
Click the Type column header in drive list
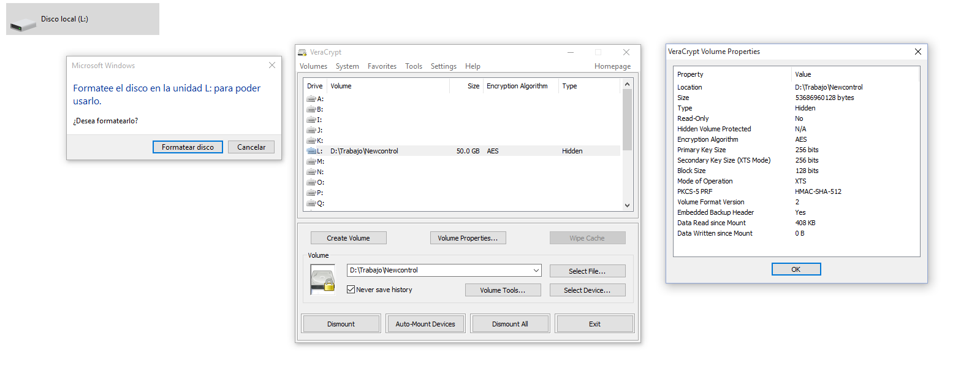pyautogui.click(x=588, y=86)
